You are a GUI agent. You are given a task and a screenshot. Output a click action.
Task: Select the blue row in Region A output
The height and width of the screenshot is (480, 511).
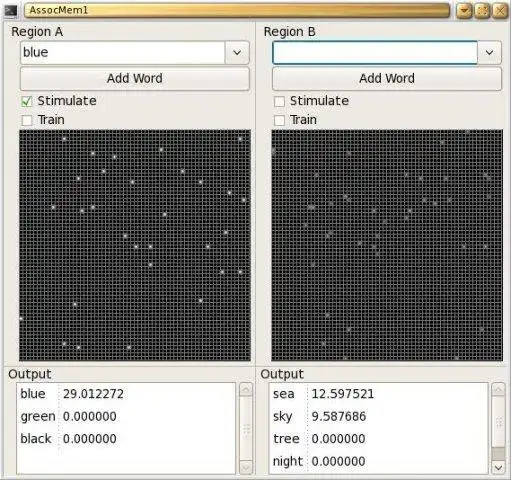pyautogui.click(x=126, y=394)
